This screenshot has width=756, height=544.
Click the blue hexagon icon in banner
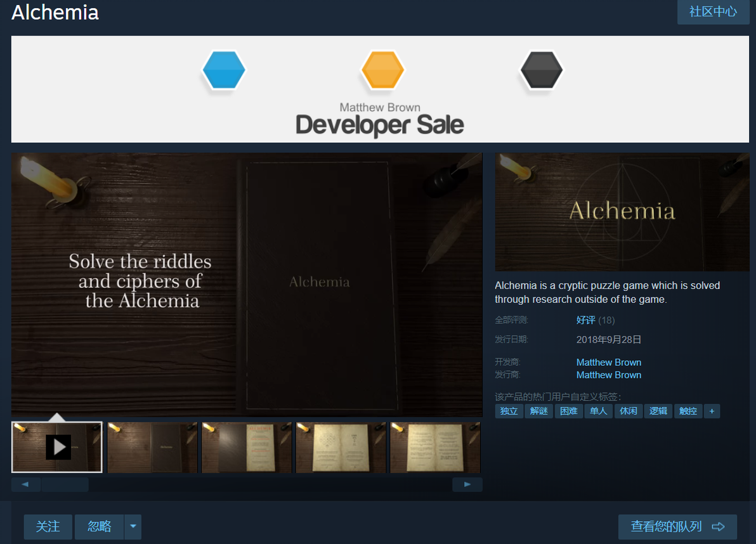click(224, 70)
